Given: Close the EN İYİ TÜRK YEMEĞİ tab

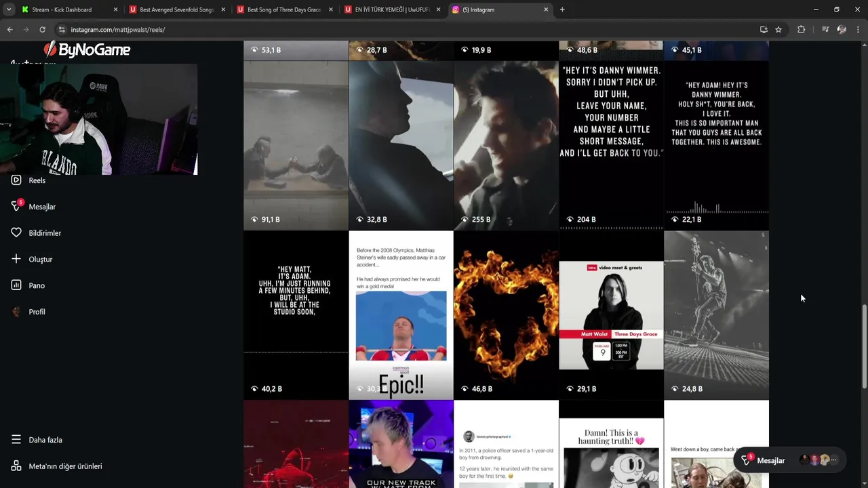Looking at the screenshot, I should pyautogui.click(x=438, y=9).
